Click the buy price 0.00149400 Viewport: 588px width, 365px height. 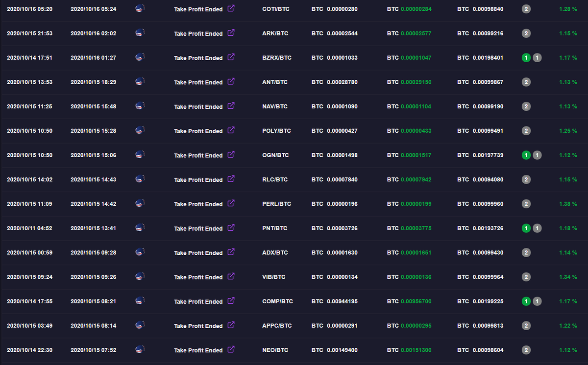point(342,350)
